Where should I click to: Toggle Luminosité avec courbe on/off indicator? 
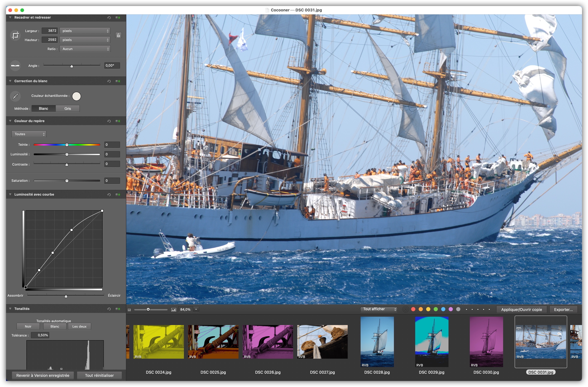(x=118, y=195)
